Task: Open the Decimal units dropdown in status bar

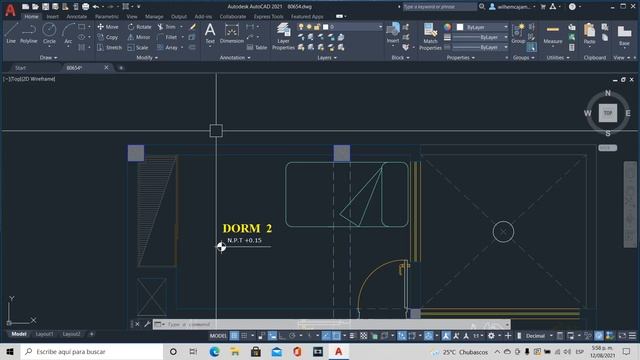Action: (x=538, y=336)
